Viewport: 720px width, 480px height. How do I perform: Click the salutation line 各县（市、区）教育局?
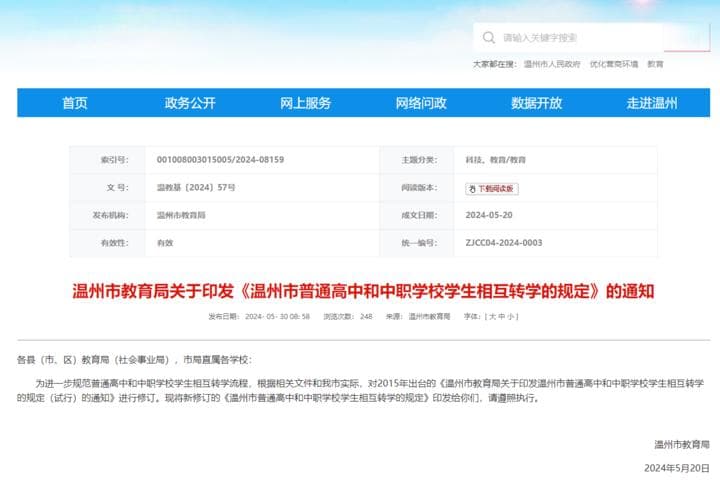click(135, 360)
